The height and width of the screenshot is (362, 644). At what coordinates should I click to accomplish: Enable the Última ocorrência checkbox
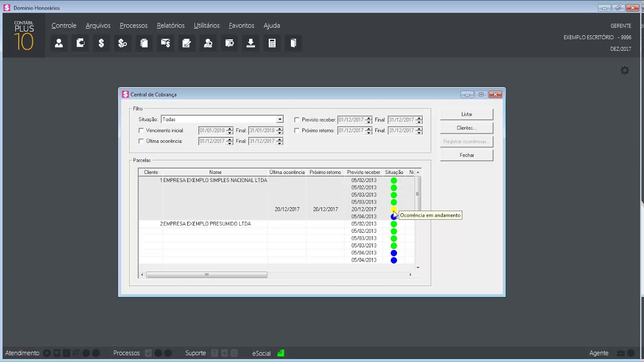pyautogui.click(x=141, y=141)
